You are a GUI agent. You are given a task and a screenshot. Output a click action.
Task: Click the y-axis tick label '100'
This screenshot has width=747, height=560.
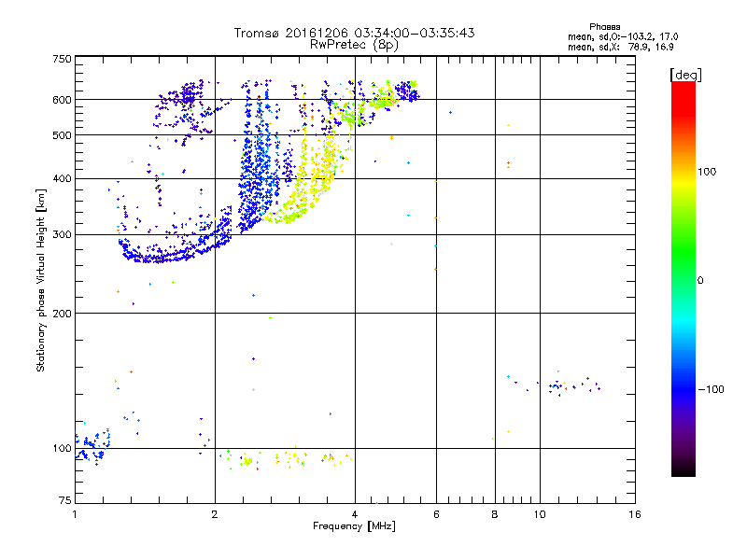coord(62,449)
